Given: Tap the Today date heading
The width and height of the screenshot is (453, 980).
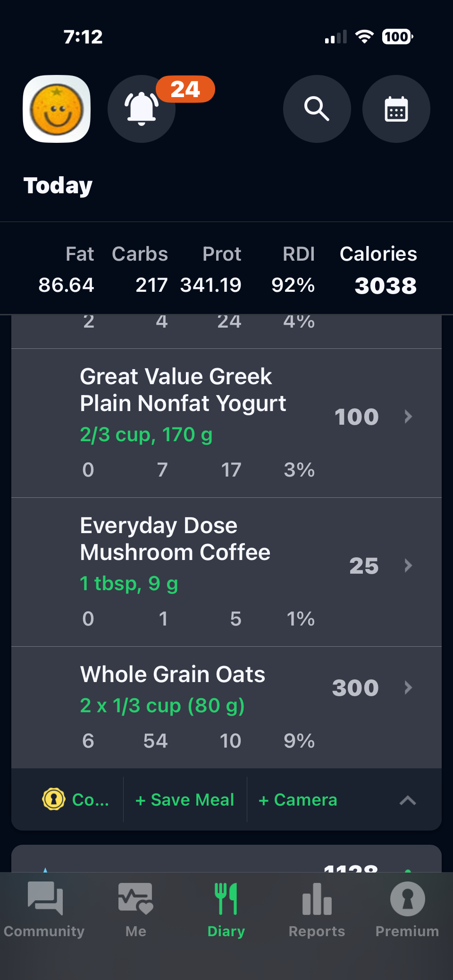Looking at the screenshot, I should [x=58, y=185].
